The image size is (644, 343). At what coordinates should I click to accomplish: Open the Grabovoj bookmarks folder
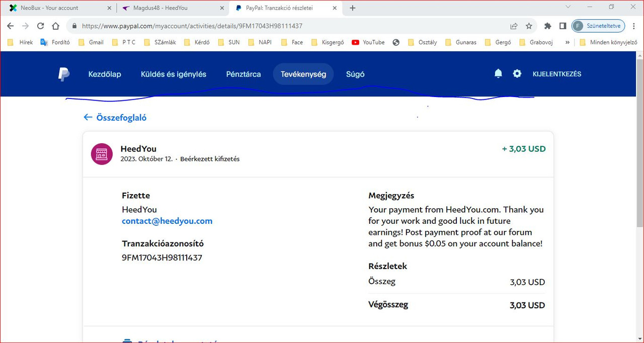[536, 42]
